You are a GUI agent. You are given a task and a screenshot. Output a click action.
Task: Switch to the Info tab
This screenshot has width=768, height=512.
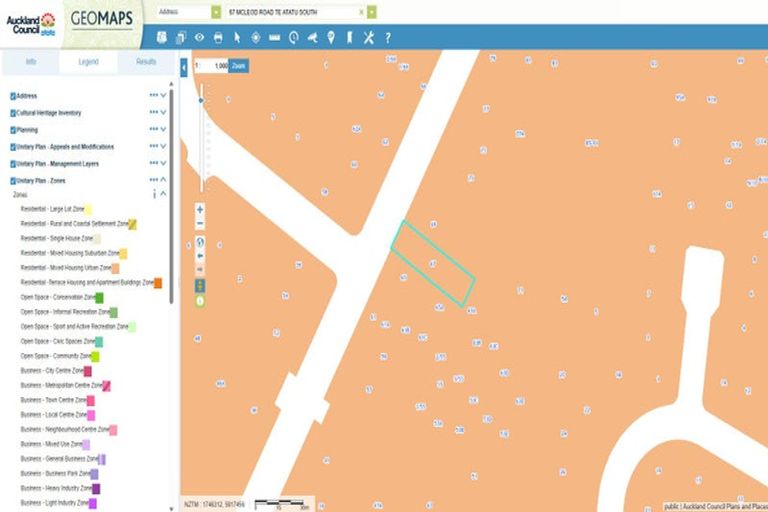(x=31, y=62)
